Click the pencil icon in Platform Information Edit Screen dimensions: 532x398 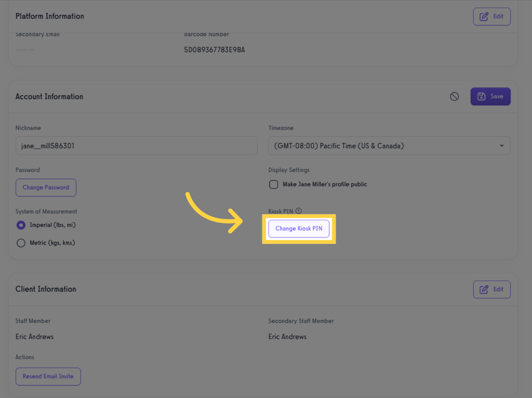(484, 17)
